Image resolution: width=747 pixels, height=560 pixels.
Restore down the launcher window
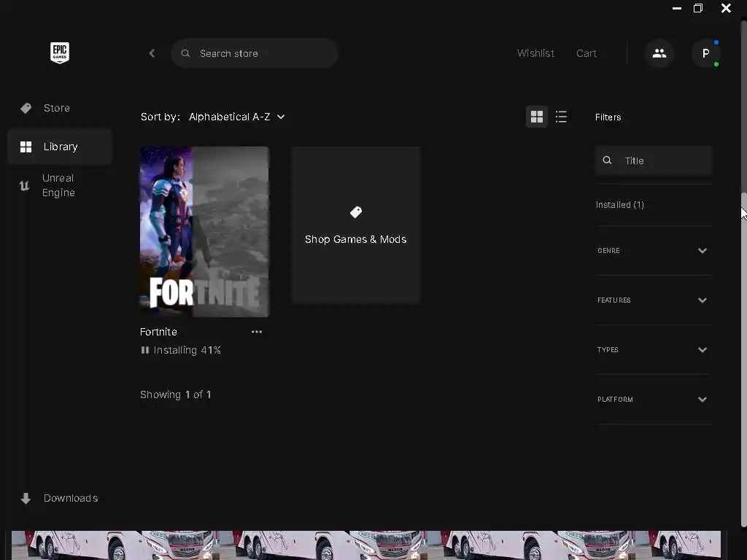pyautogui.click(x=698, y=8)
